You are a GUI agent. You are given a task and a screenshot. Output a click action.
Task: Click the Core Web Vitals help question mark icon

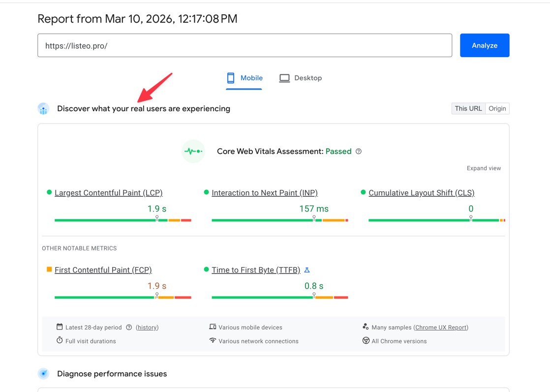pyautogui.click(x=359, y=151)
